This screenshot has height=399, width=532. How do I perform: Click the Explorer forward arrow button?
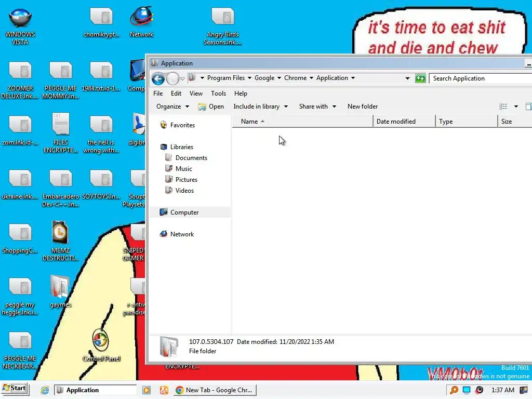click(172, 79)
